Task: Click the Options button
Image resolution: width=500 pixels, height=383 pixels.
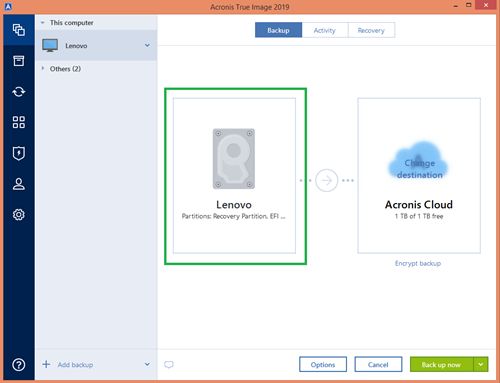Action: click(x=323, y=364)
